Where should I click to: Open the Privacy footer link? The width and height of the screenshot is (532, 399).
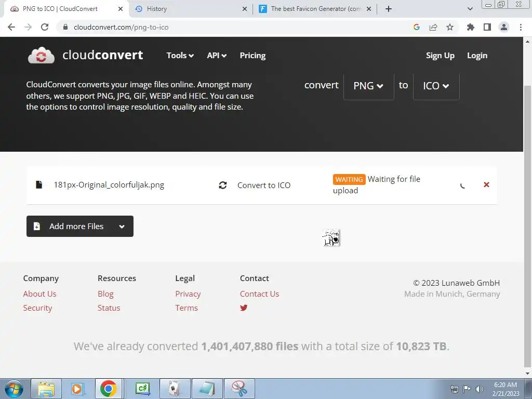click(x=188, y=294)
